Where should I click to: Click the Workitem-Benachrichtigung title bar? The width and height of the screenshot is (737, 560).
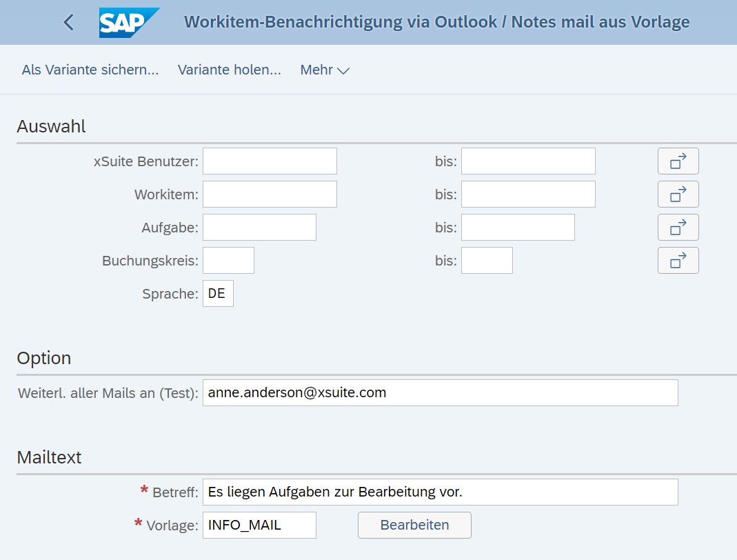[x=436, y=21]
